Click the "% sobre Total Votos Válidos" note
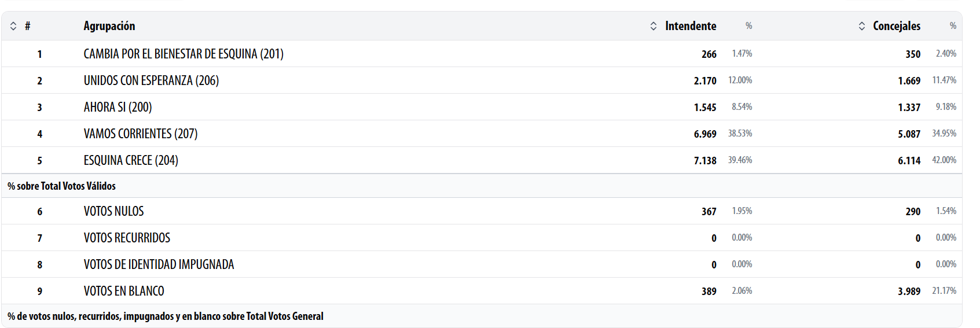Viewport: 980px width, 328px height. pos(61,186)
